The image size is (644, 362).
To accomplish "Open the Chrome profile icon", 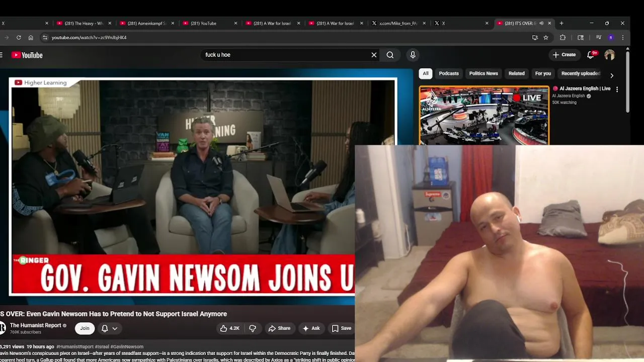I will [611, 37].
